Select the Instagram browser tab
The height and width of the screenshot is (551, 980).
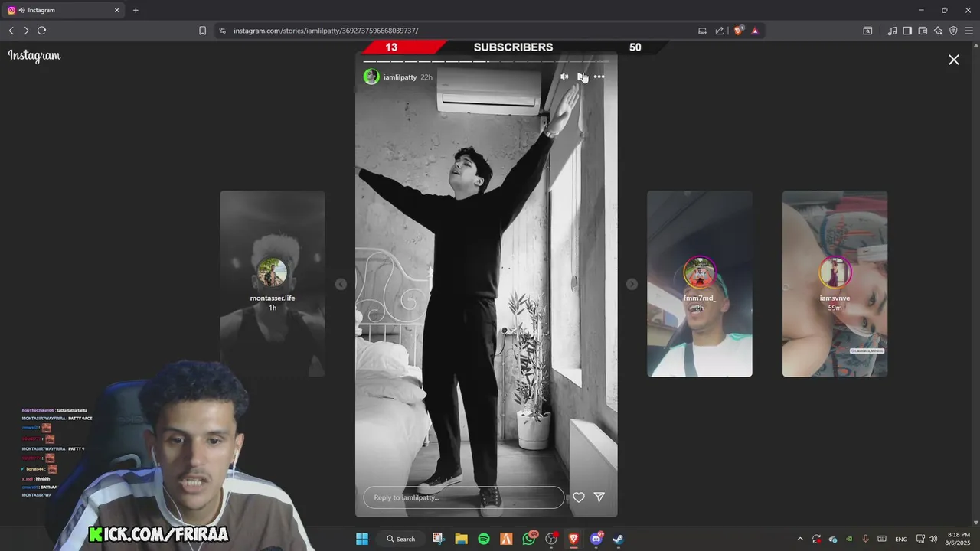(x=64, y=11)
